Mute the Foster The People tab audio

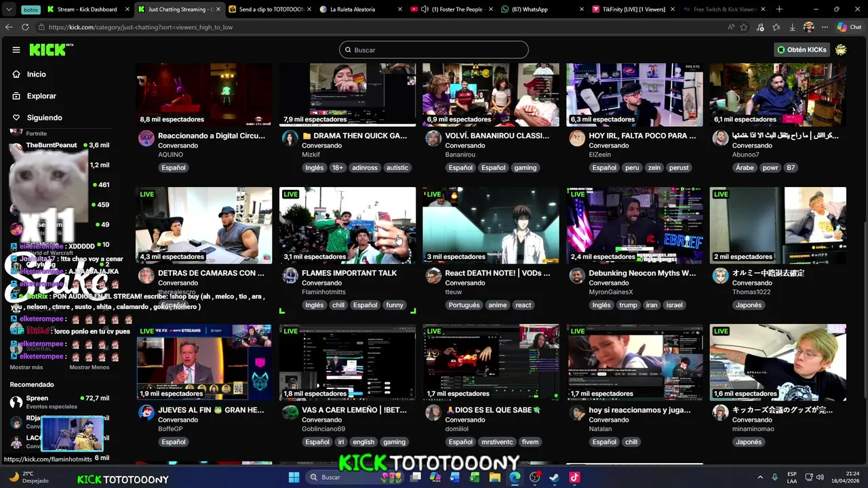click(425, 9)
